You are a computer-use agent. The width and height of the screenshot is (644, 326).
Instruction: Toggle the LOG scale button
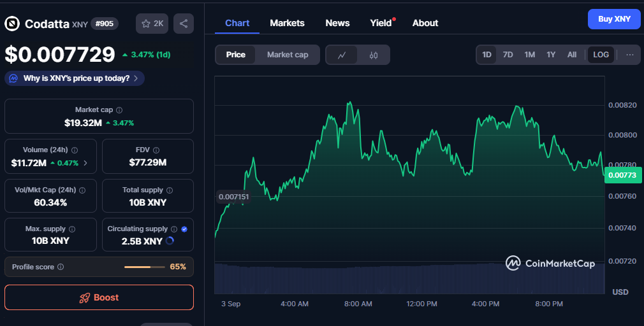click(601, 55)
